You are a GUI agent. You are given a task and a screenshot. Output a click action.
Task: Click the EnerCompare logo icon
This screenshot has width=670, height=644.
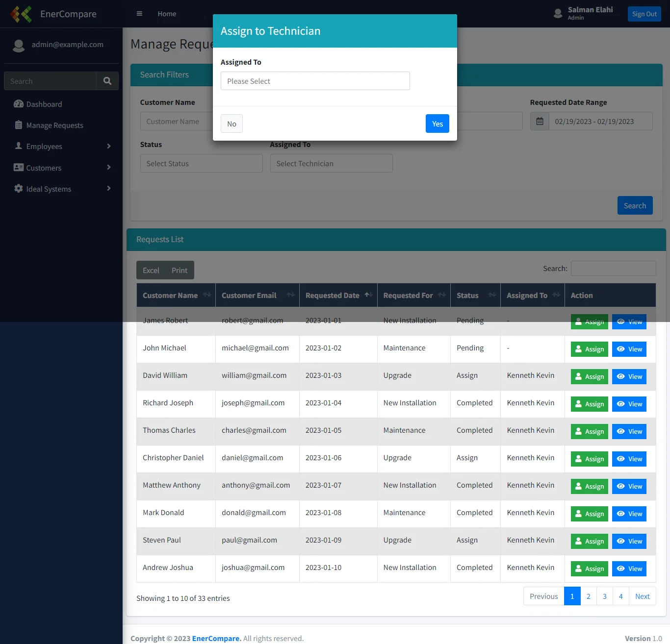tap(21, 14)
